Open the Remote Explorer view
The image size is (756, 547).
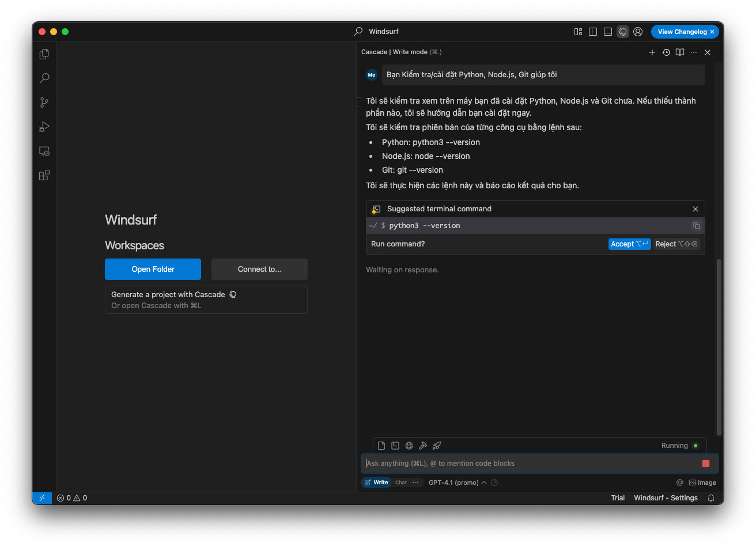click(x=44, y=151)
